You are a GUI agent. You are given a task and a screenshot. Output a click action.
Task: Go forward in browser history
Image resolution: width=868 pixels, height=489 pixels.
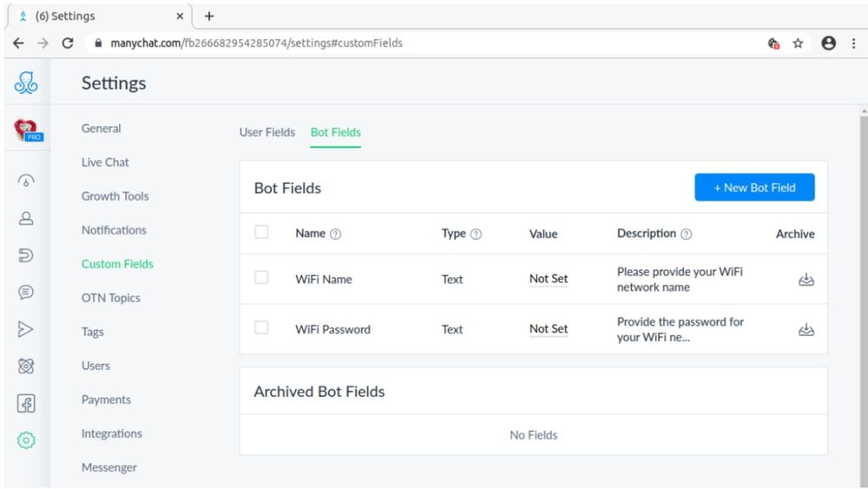pos(43,43)
